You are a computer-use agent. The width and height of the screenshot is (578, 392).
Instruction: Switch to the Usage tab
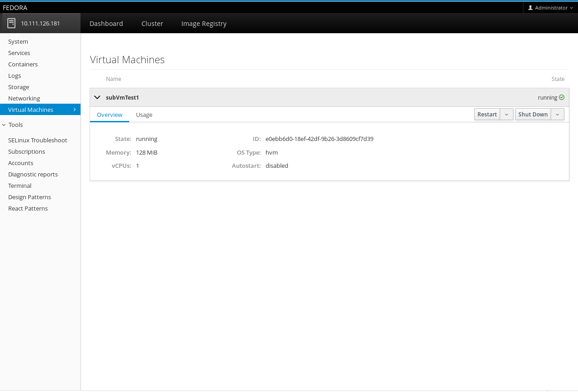(144, 115)
